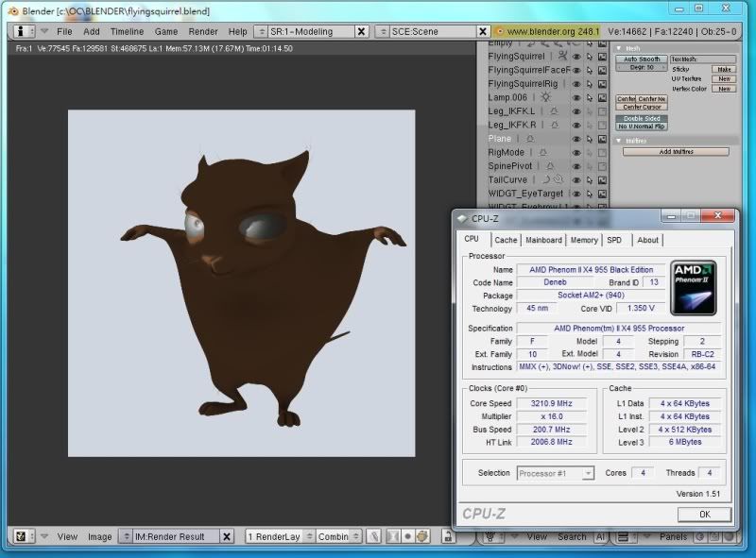Open the Combin render pass dropdown
This screenshot has height=558, width=756.
pyautogui.click(x=339, y=536)
